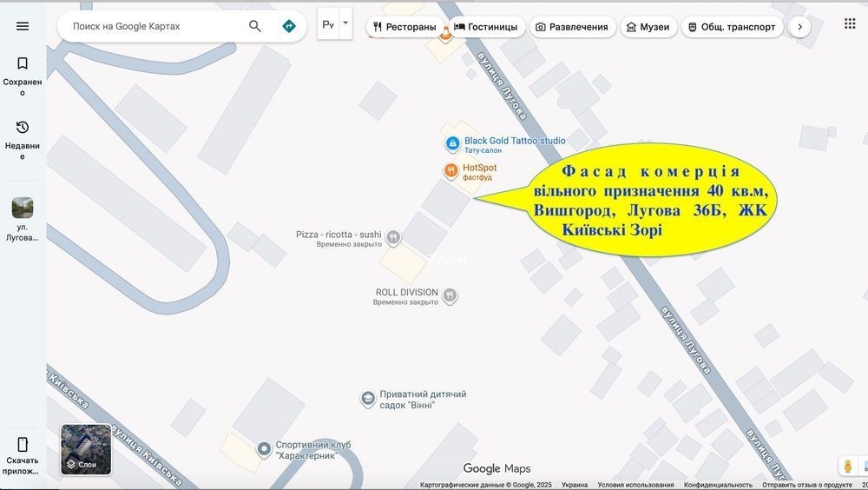The width and height of the screenshot is (868, 490).
Task: Expand the input language dropdown arrow
Action: click(x=345, y=23)
